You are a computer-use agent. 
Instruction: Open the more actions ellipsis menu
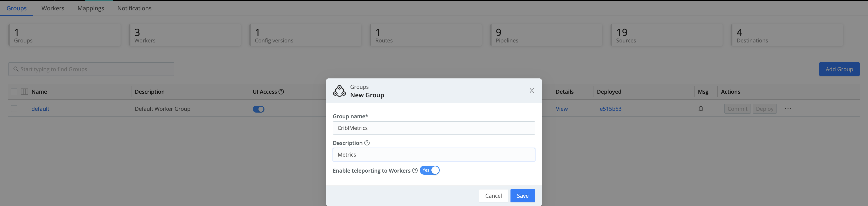(788, 109)
